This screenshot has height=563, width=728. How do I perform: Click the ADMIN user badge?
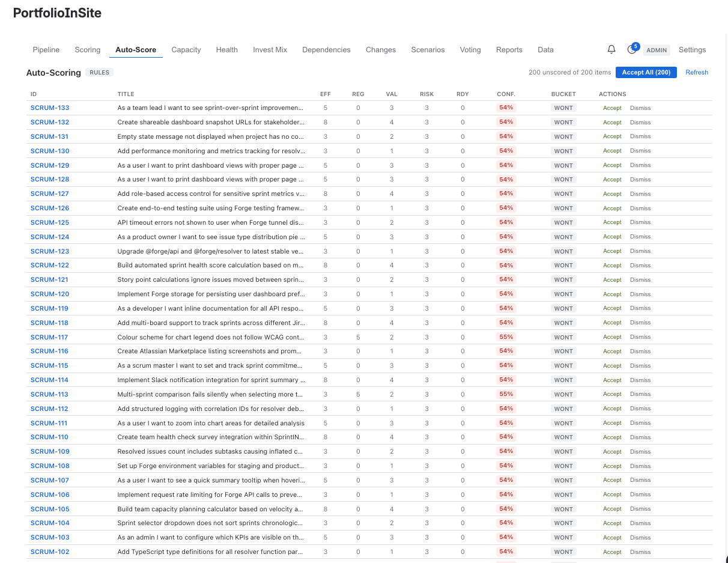click(x=657, y=50)
